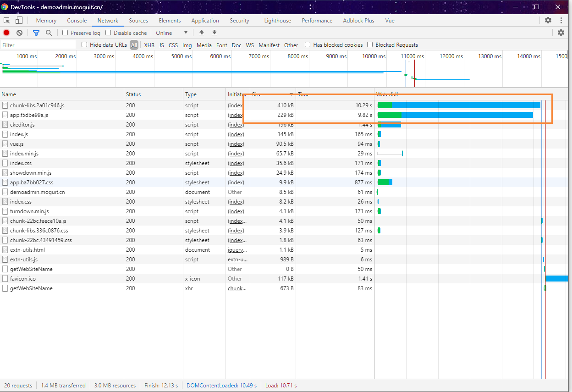572x392 pixels.
Task: Open the jquery initiator link of extn-utils.html
Action: tap(237, 250)
